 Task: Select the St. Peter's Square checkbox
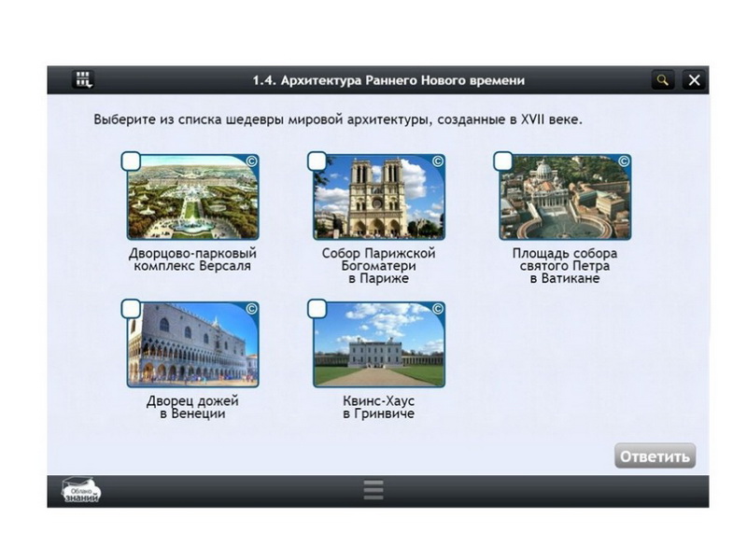[503, 162]
